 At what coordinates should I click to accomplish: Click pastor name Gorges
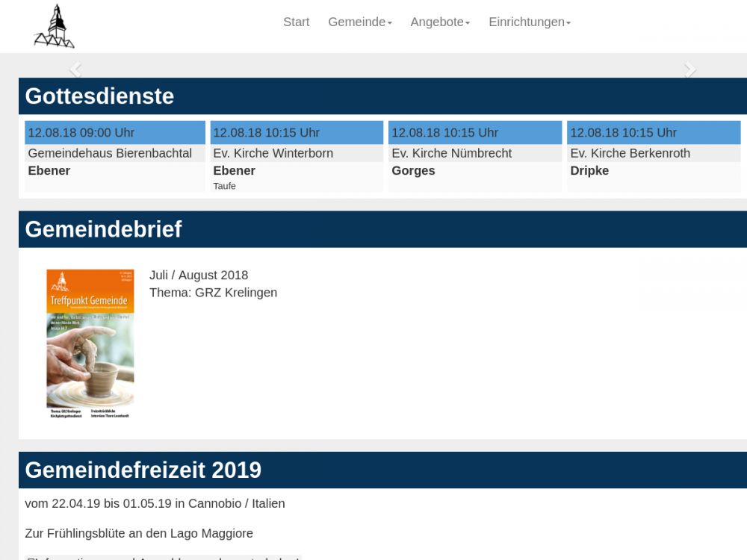pos(413,171)
